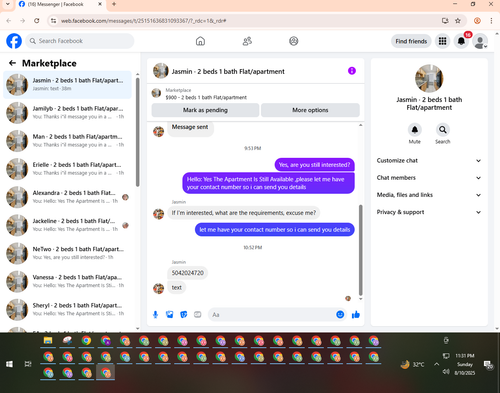
Task: Attach a photo with the image icon
Action: pyautogui.click(x=170, y=314)
